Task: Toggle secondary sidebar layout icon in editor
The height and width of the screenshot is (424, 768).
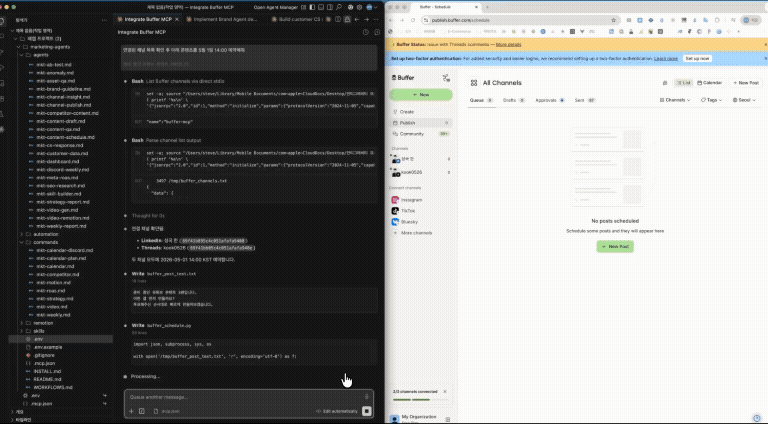Action: pos(330,7)
